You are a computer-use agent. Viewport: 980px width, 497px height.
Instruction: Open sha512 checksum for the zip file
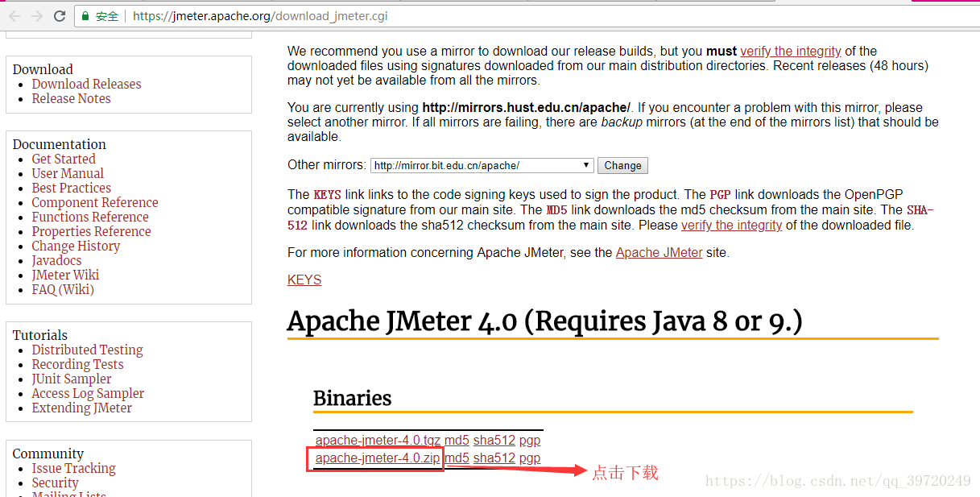[x=494, y=458]
